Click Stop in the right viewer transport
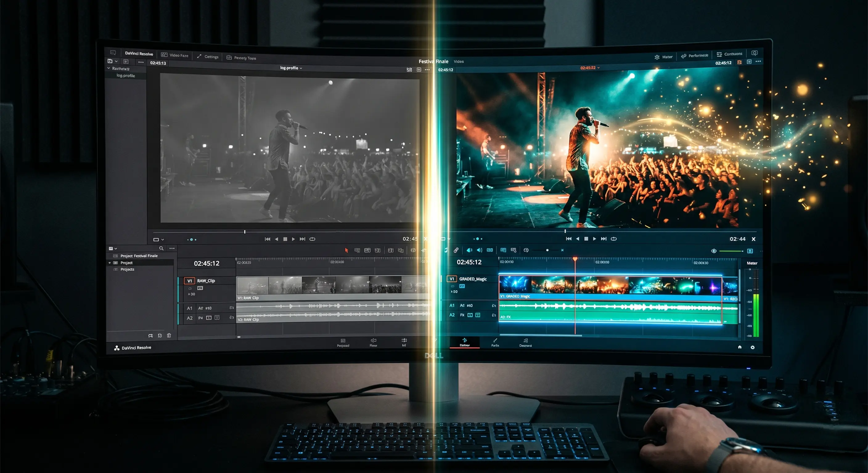The width and height of the screenshot is (868, 473). (586, 239)
